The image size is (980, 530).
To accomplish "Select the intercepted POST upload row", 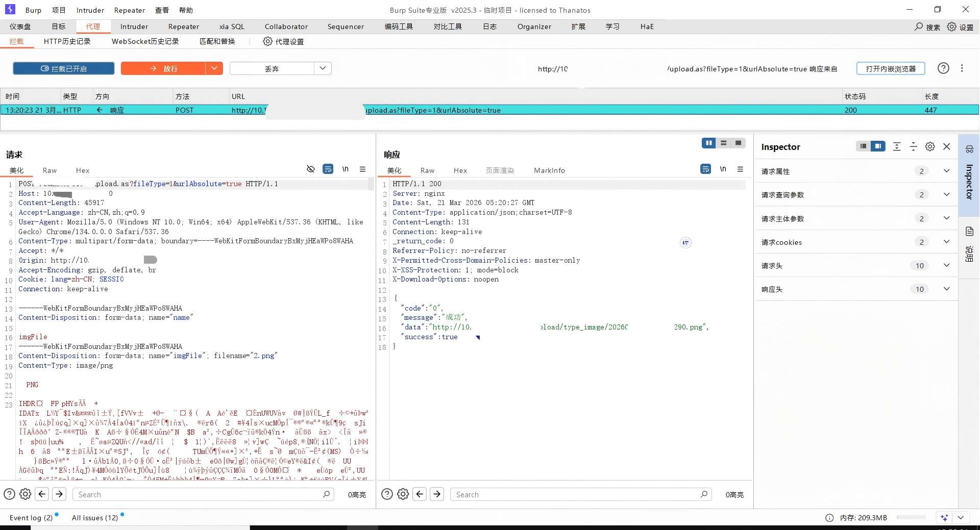I will coord(489,110).
